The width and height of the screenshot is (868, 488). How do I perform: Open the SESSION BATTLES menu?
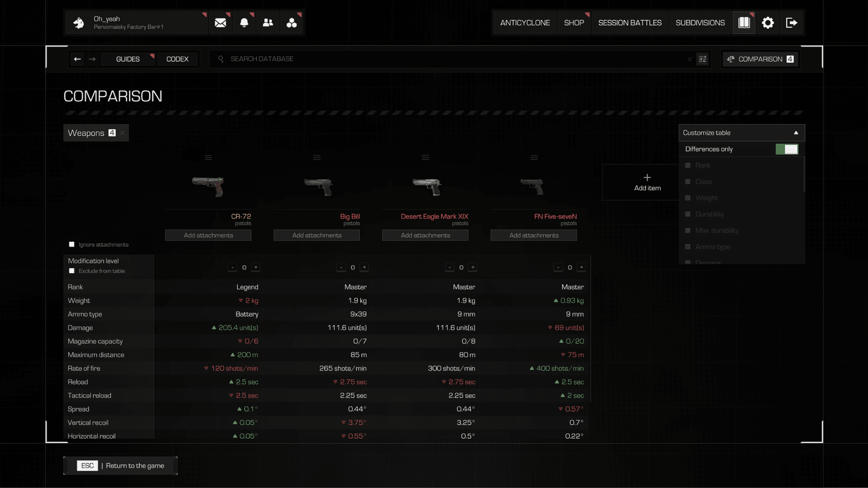click(630, 23)
